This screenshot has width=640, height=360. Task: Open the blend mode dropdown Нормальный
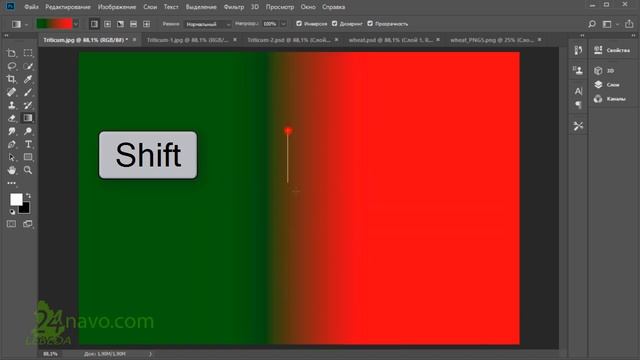coord(207,24)
